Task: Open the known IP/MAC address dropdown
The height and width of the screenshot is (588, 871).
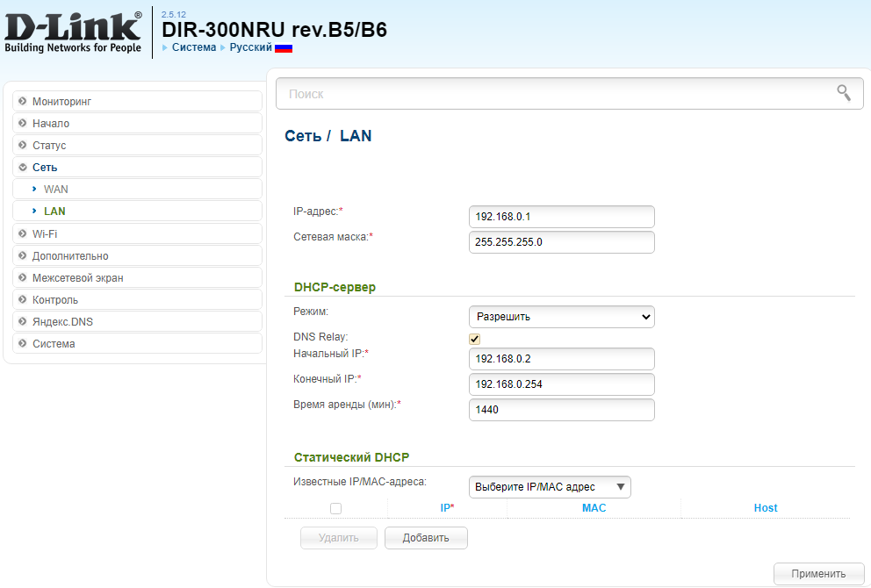Action: (550, 487)
